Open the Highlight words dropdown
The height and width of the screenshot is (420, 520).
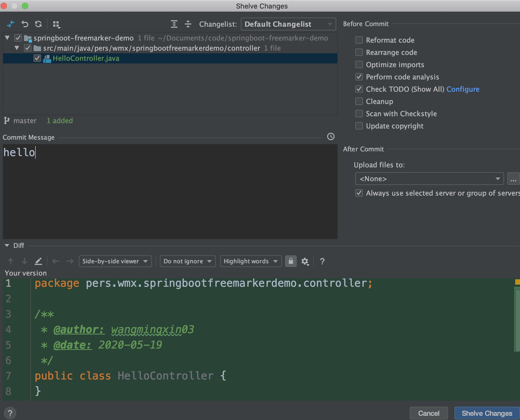tap(250, 261)
